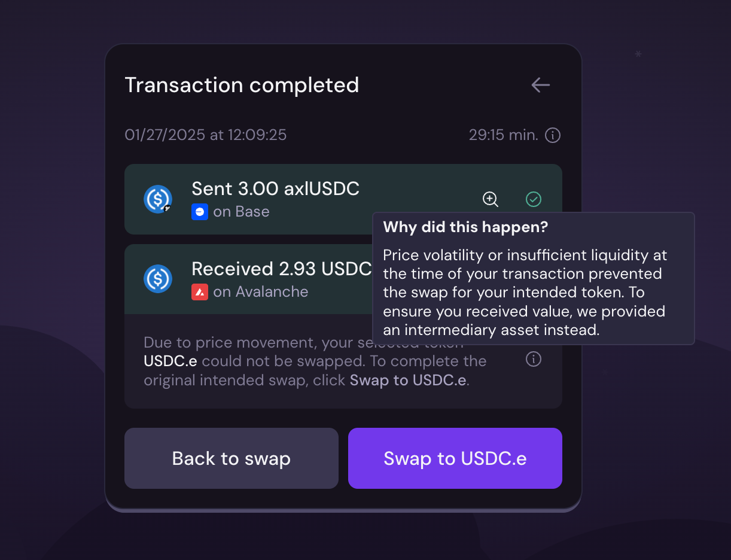Select the Received 2.93 USDC text
Screen dimensions: 731x560
click(x=281, y=269)
